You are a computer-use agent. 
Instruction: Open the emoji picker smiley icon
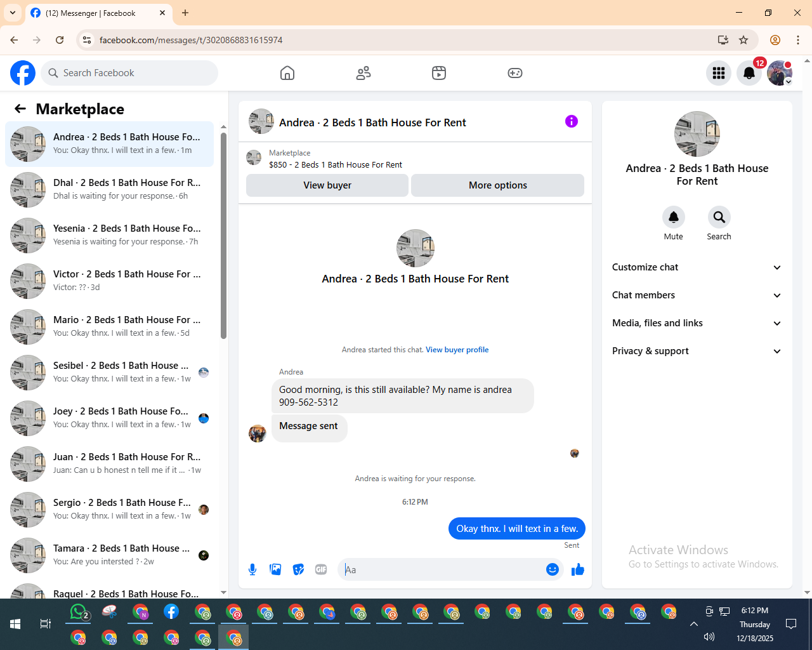(553, 569)
